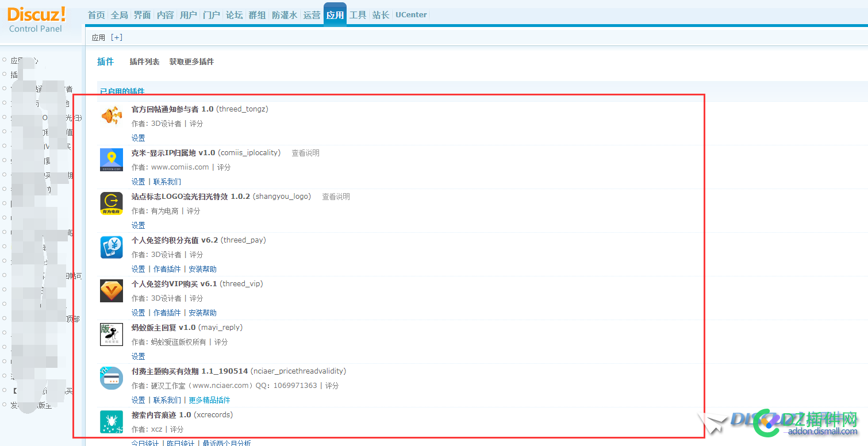Click plugin title 官方回帖通知参与者 1.0
This screenshot has width=868, height=446.
coord(172,109)
